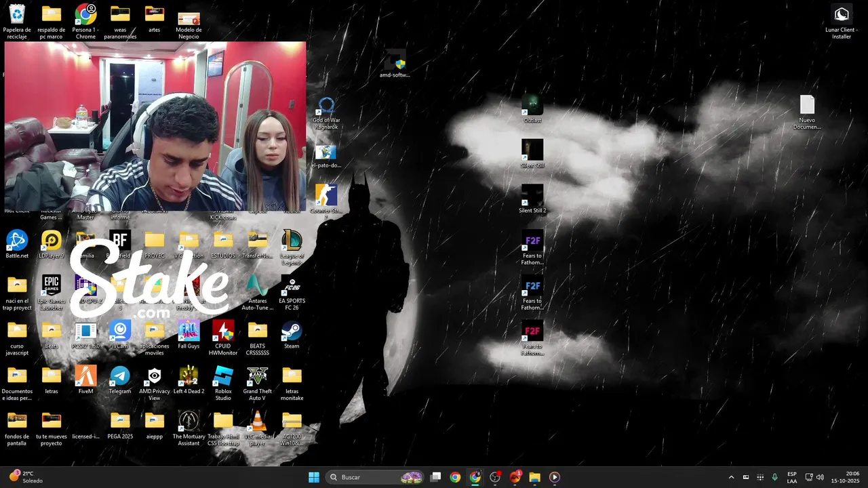Screen dimensions: 868x488
Task: Open Antares Auto-Tune desktop icon
Action: pyautogui.click(x=258, y=293)
